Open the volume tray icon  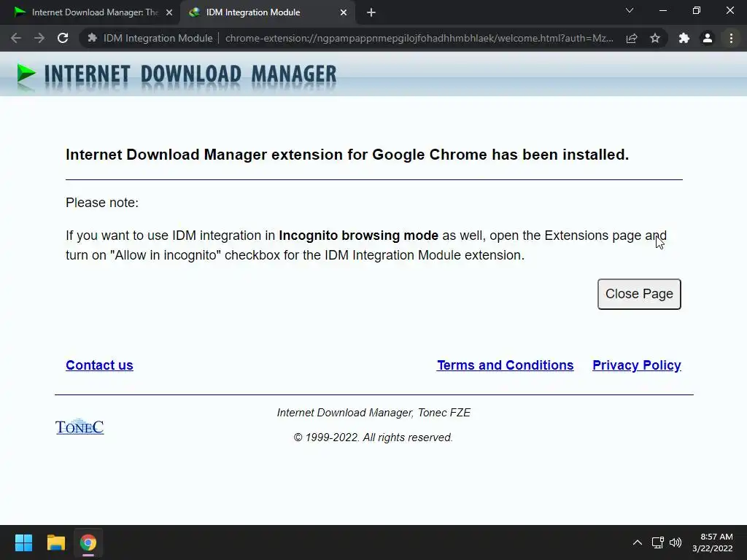point(676,542)
